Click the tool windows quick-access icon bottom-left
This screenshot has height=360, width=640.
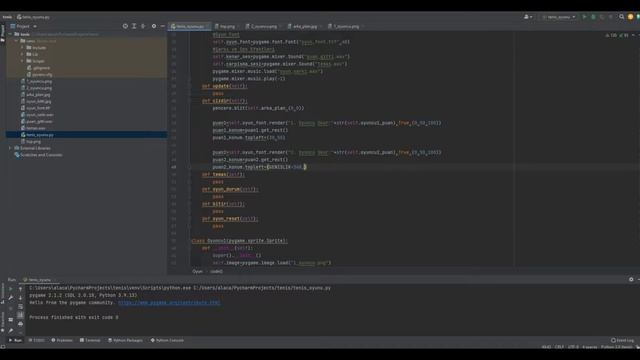[x=3, y=347]
